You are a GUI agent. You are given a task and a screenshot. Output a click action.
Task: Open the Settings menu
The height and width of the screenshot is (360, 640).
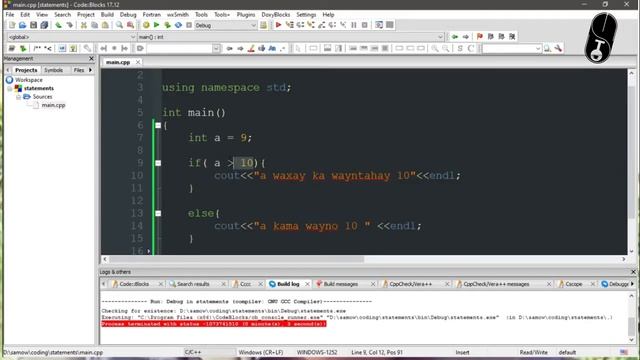(306, 14)
